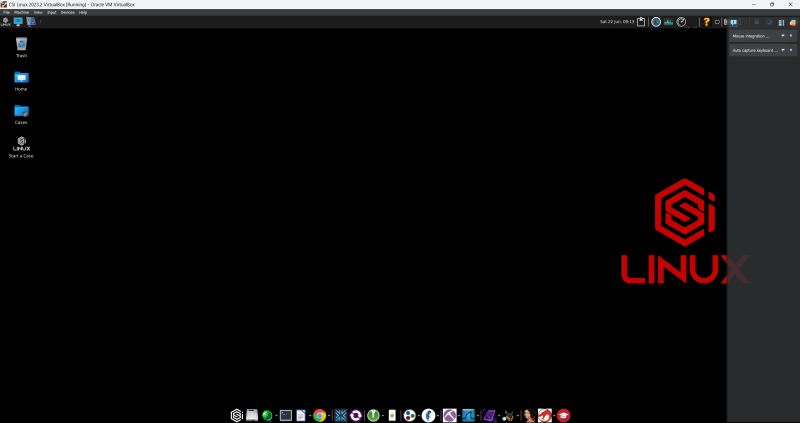The image size is (800, 423).
Task: Click the speedometer gauge icon in tray
Action: pos(681,22)
